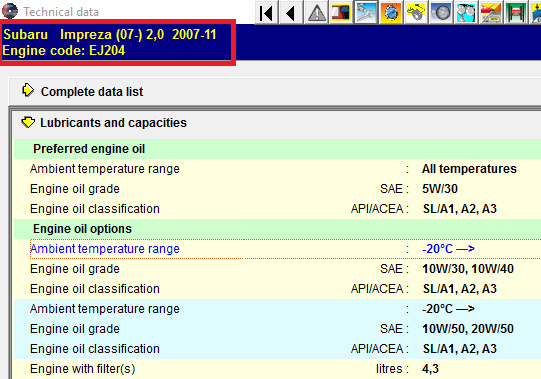Click the Technical data app logo icon

point(10,11)
